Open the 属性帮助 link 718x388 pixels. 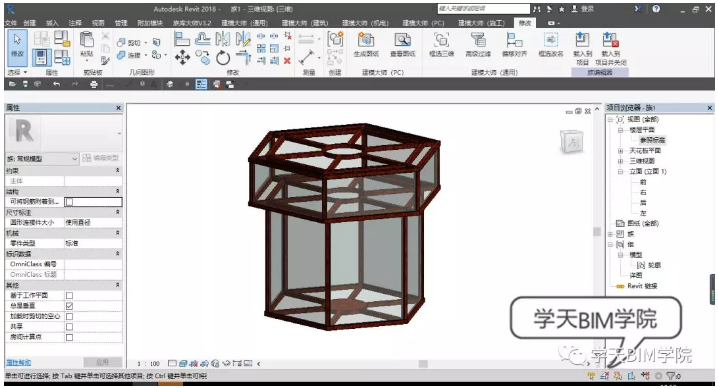coord(18,362)
